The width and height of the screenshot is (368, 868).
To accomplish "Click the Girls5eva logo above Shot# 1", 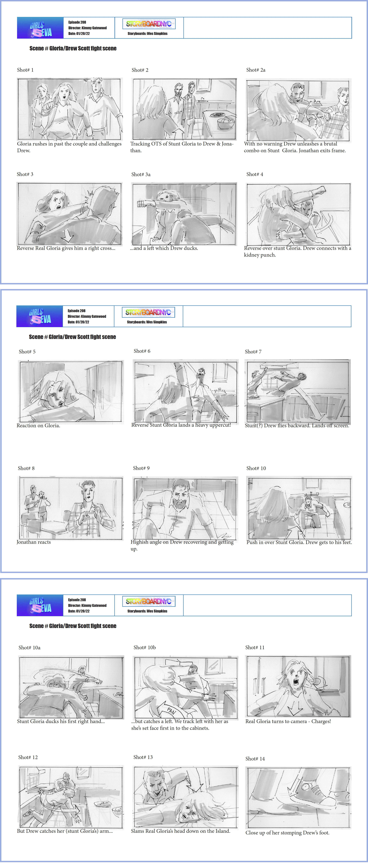I will point(40,28).
